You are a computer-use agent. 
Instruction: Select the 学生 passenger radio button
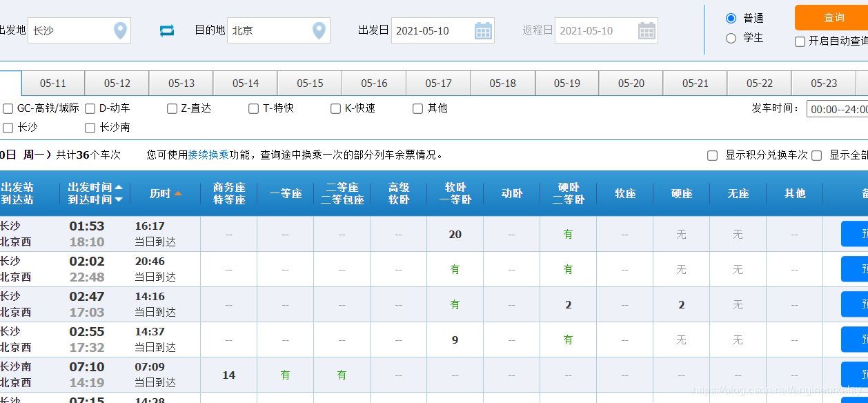pyautogui.click(x=731, y=38)
